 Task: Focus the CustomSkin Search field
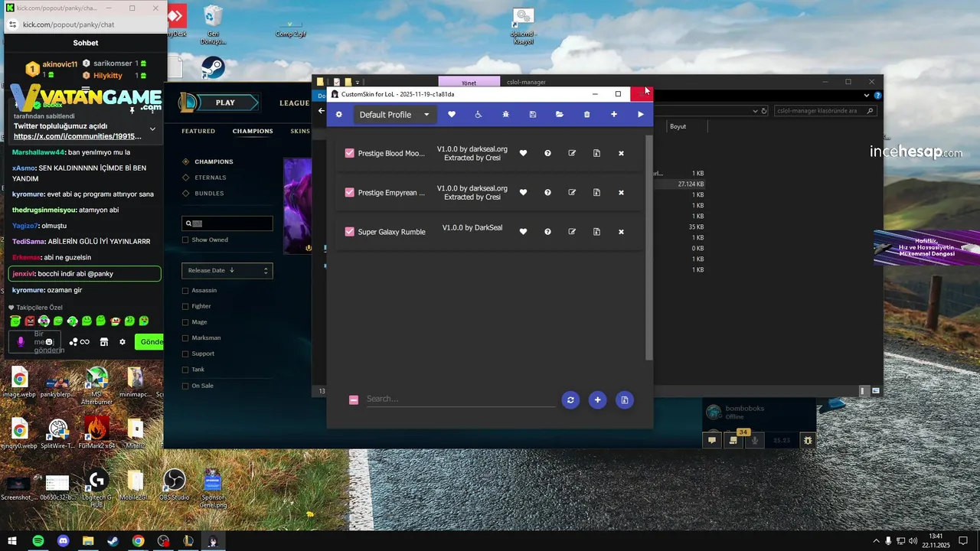(x=460, y=399)
